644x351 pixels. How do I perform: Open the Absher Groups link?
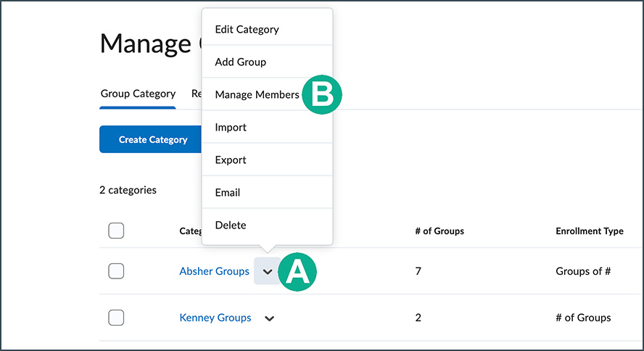point(215,271)
